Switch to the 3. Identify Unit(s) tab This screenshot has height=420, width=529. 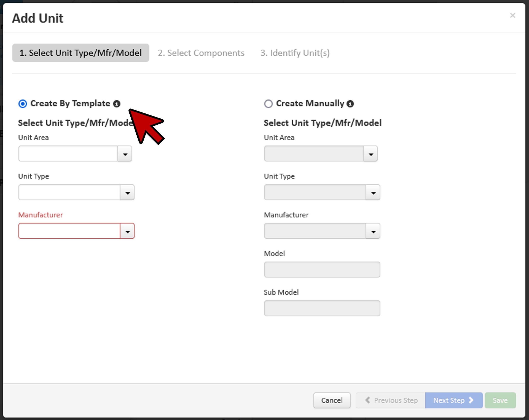[295, 53]
